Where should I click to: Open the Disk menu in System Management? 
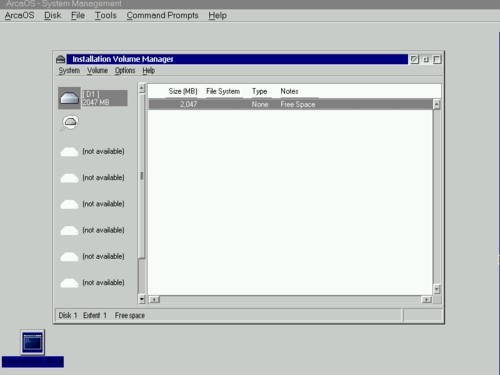point(53,15)
